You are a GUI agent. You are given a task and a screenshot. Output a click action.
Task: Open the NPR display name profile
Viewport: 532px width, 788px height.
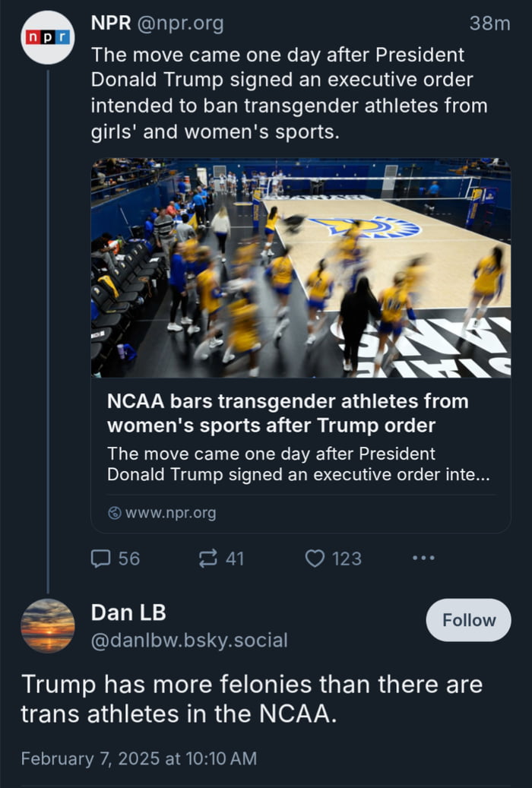click(110, 24)
